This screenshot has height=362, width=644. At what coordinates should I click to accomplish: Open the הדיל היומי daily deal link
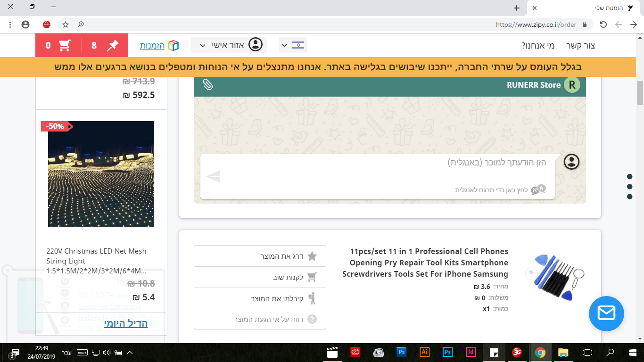coord(126,323)
